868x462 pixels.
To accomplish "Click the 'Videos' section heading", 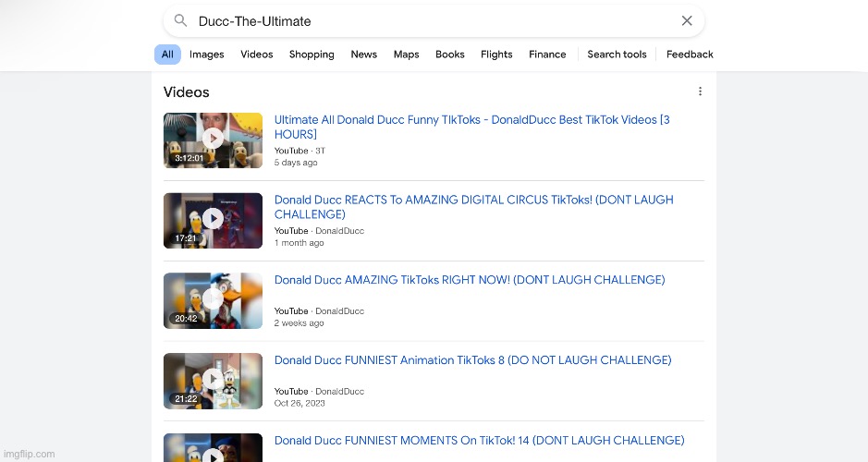I will (x=187, y=91).
